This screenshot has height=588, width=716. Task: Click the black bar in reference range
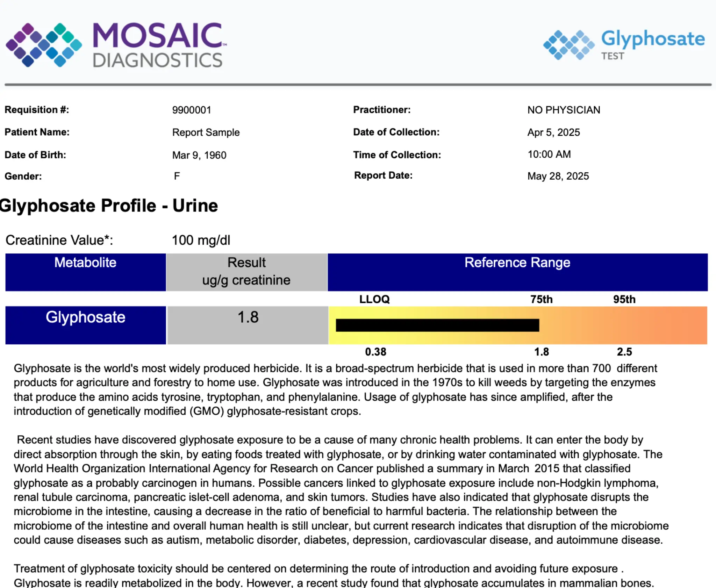pyautogui.click(x=437, y=325)
